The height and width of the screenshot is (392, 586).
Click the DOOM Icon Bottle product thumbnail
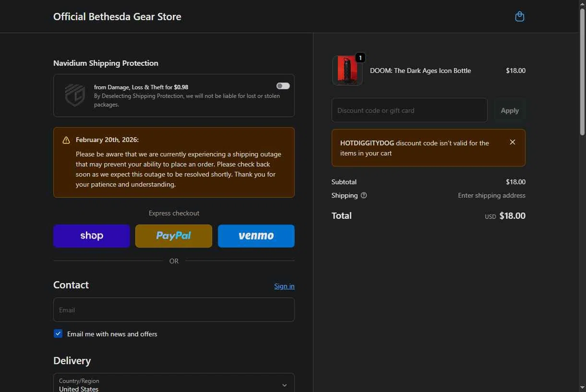click(x=347, y=71)
